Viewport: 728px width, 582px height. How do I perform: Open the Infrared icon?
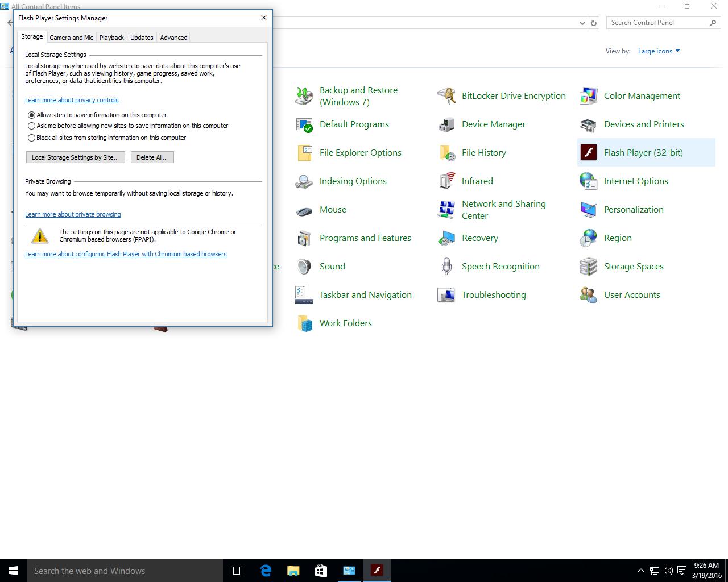point(446,181)
